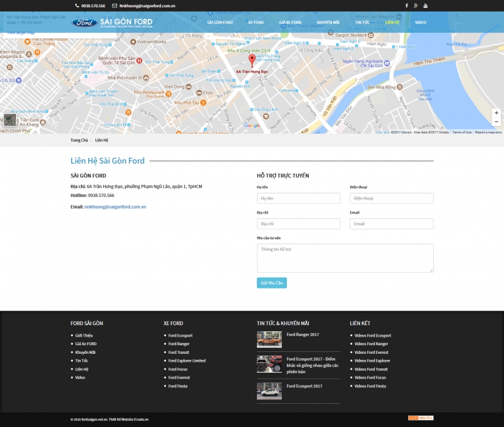This screenshot has height=427, width=504.
Task: Open Videos Ford Fiesta link
Action: [370, 386]
